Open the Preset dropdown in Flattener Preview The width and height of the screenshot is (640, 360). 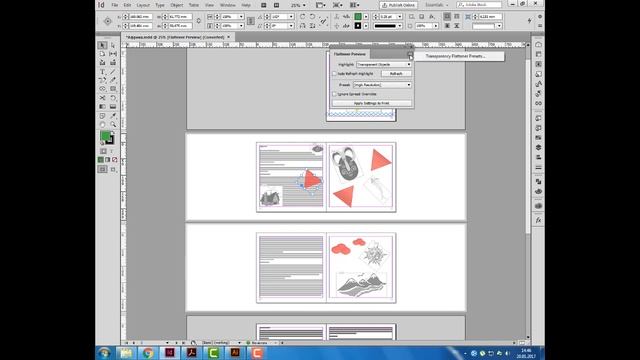click(382, 85)
